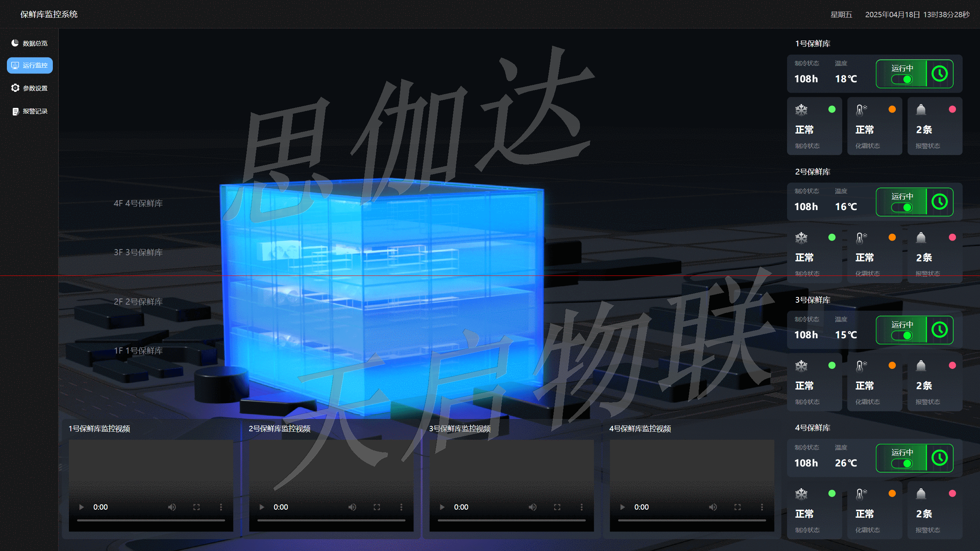Open the 2条 alarm card in 1号保鲜库
Viewport: 980px width, 551px height.
[x=935, y=126]
